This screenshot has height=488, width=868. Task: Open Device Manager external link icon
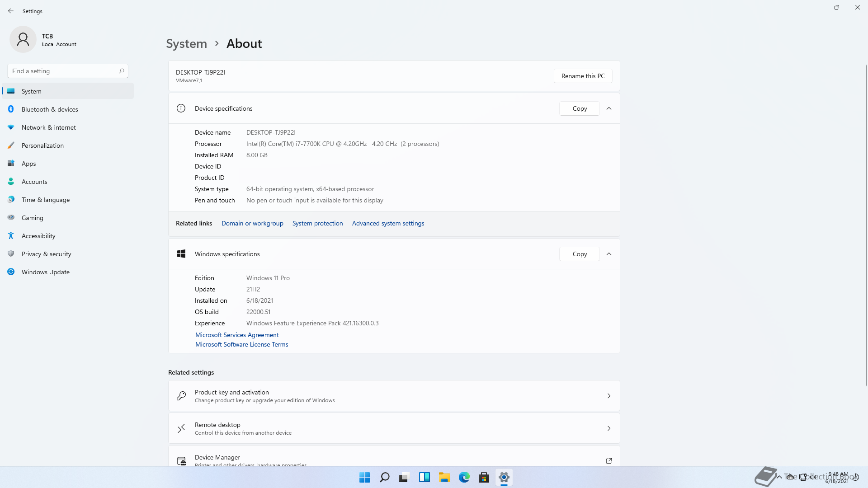point(609,461)
